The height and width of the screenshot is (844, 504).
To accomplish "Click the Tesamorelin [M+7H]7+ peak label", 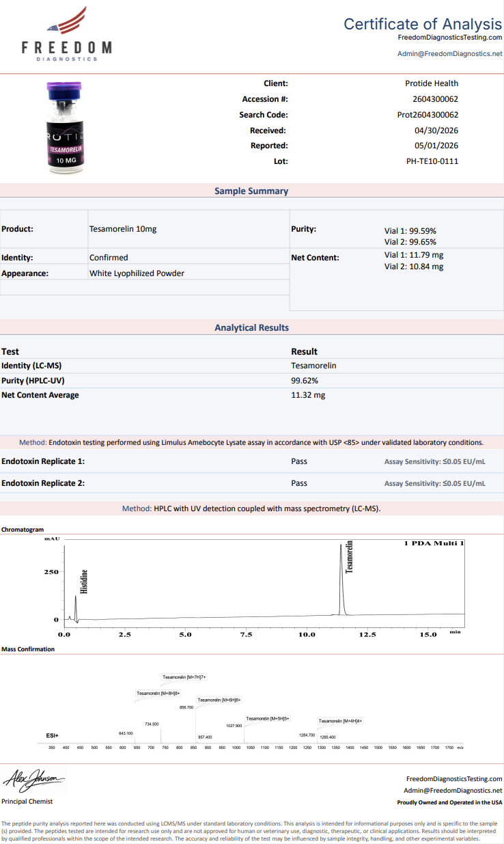I will (184, 677).
